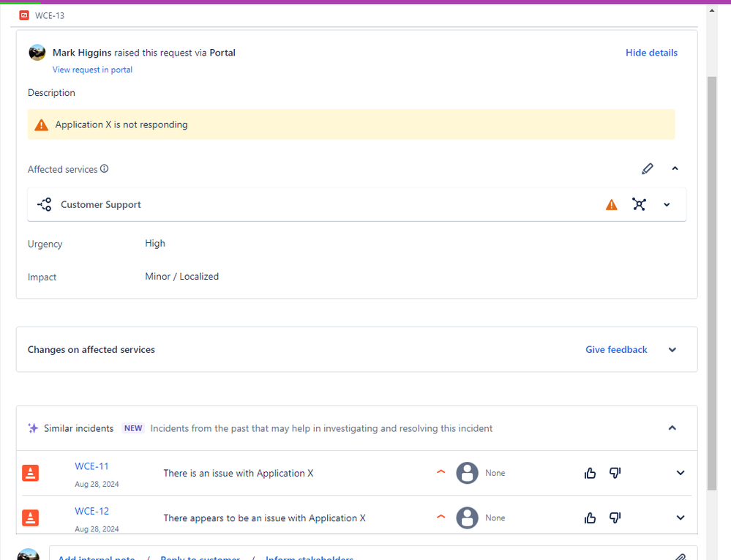Edit Affected services using the pencil icon
Screen dimensions: 731x560
pyautogui.click(x=647, y=168)
